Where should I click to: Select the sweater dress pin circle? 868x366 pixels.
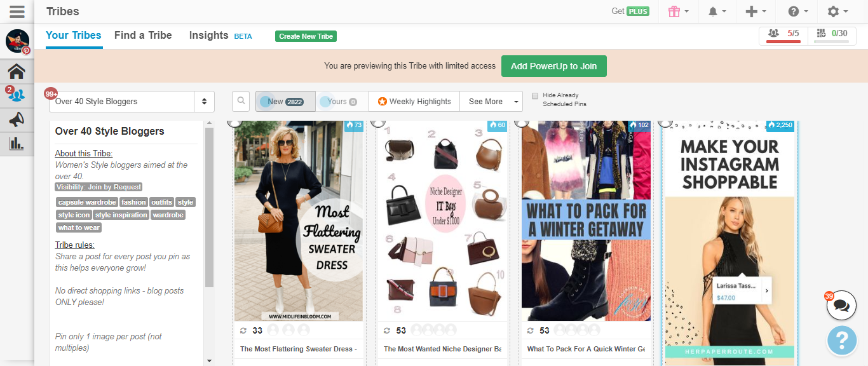pos(234,121)
